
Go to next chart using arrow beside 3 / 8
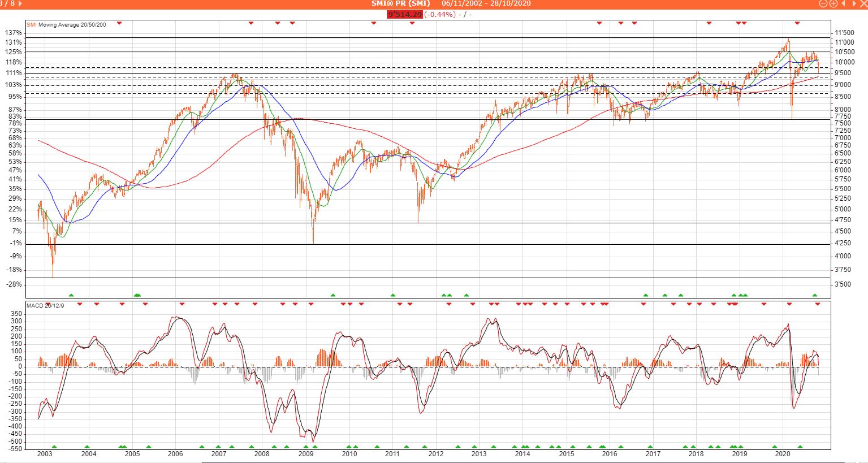[x=21, y=3]
